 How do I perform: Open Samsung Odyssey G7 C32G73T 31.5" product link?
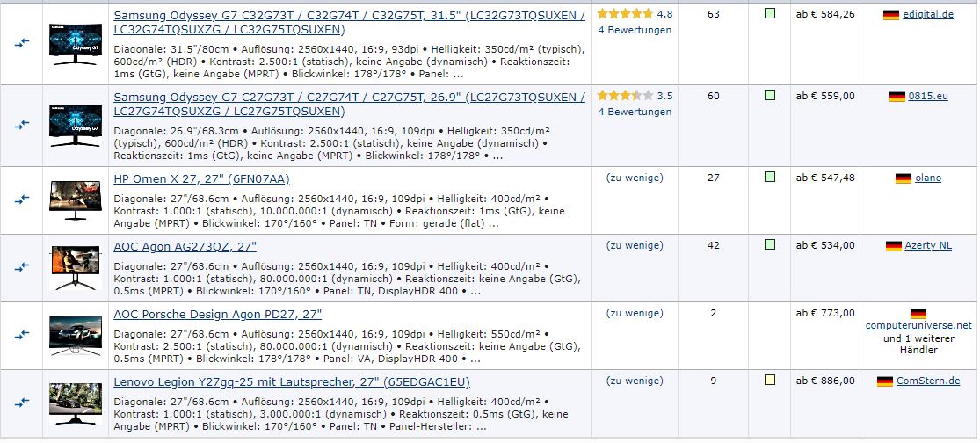point(350,23)
